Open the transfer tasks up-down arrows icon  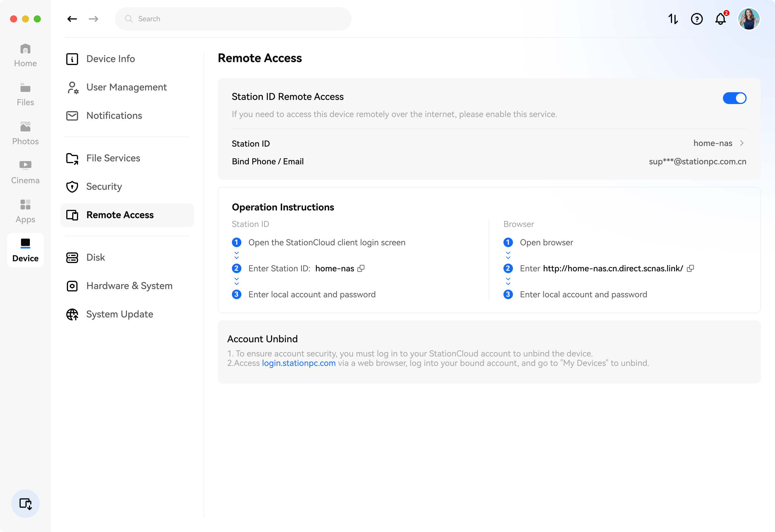(x=673, y=19)
